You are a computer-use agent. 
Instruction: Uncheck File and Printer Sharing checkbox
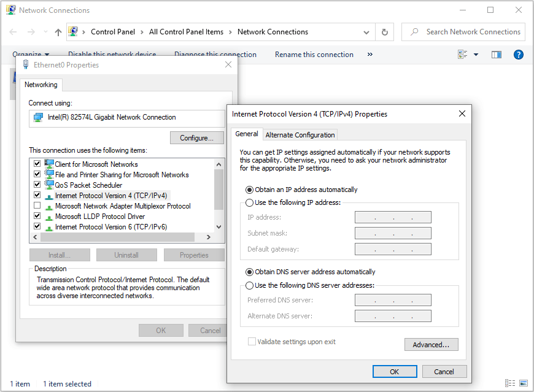(37, 174)
